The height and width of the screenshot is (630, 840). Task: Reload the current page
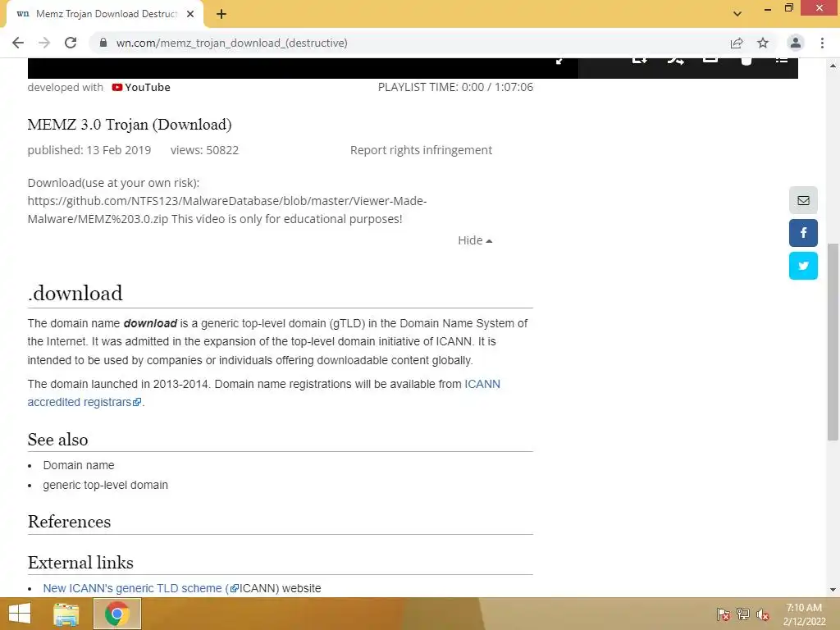pyautogui.click(x=71, y=43)
